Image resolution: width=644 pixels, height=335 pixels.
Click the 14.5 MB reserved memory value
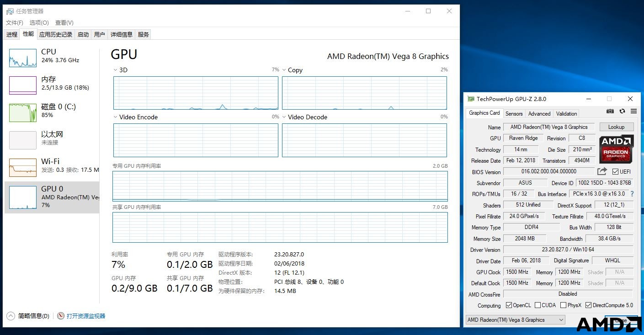click(x=285, y=291)
